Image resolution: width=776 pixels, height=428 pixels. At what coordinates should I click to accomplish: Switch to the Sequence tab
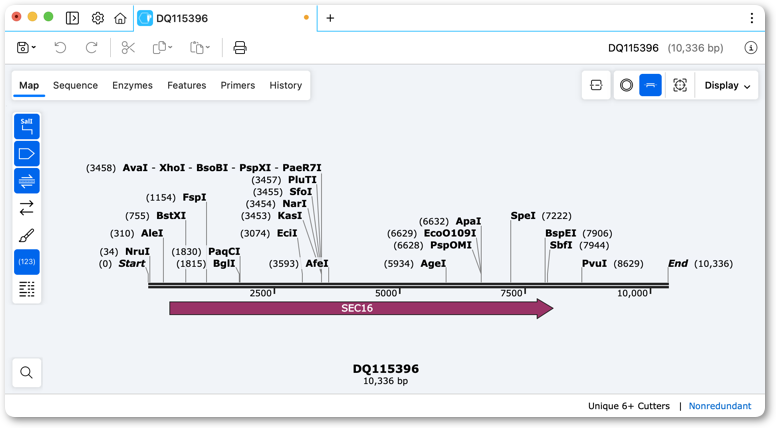(x=75, y=86)
